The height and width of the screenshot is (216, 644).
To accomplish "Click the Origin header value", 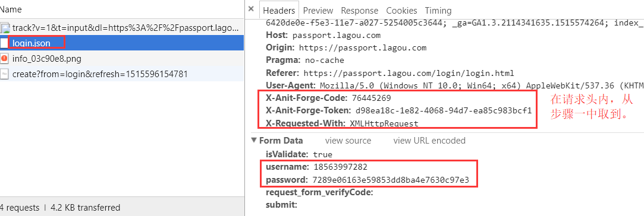I will [362, 47].
